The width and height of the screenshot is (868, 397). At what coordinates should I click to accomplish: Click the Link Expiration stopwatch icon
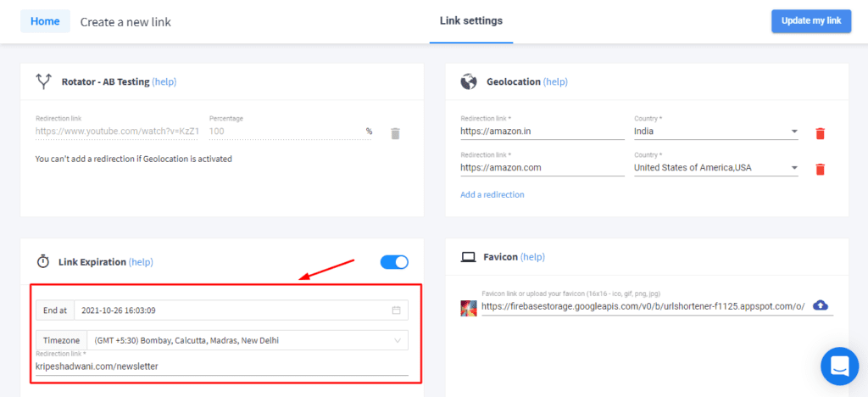(43, 262)
